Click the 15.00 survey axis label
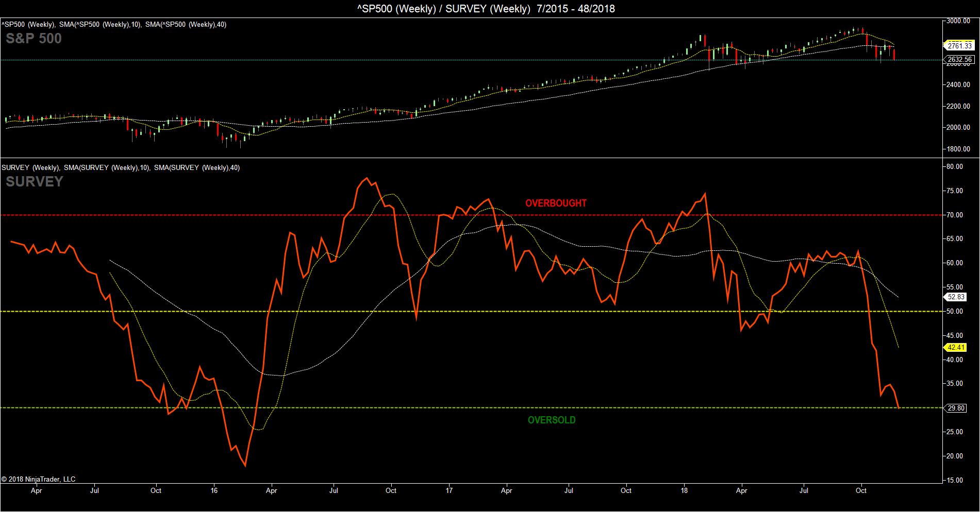980x512 pixels. tap(955, 480)
